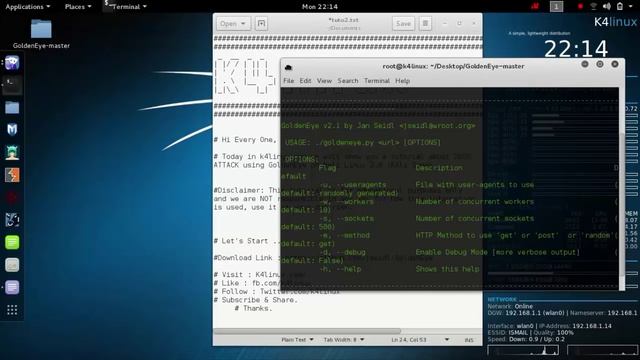Open the File menu in the terminal
The height and width of the screenshot is (360, 640).
[x=289, y=81]
